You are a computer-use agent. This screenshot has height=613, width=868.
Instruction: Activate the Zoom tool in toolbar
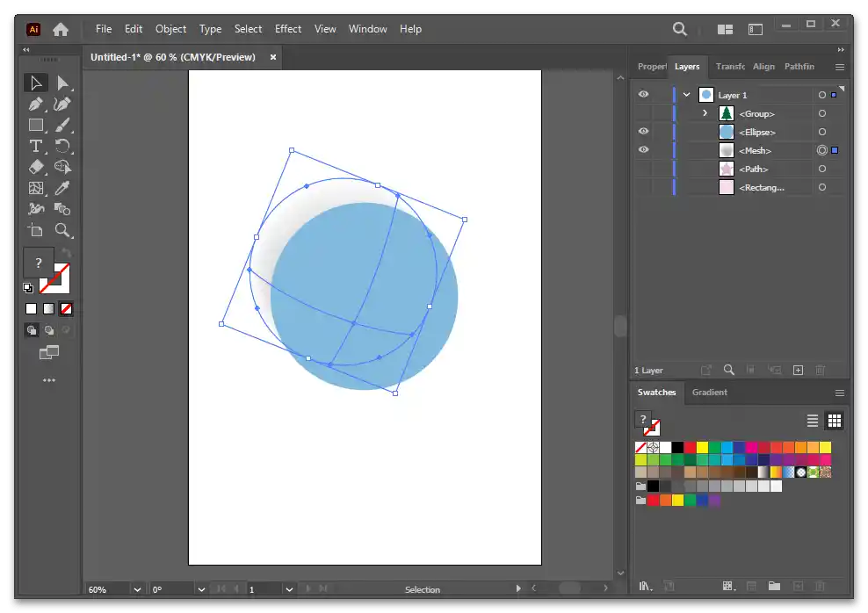pos(62,230)
